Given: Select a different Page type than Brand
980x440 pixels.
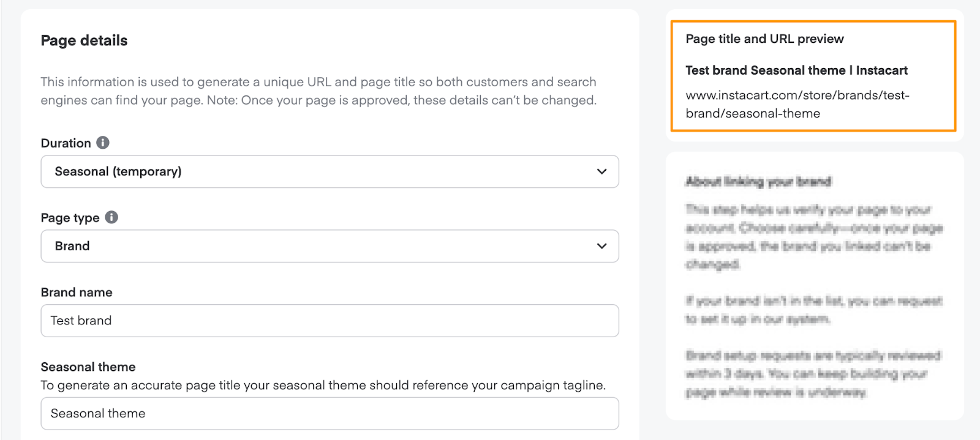Looking at the screenshot, I should coord(330,246).
